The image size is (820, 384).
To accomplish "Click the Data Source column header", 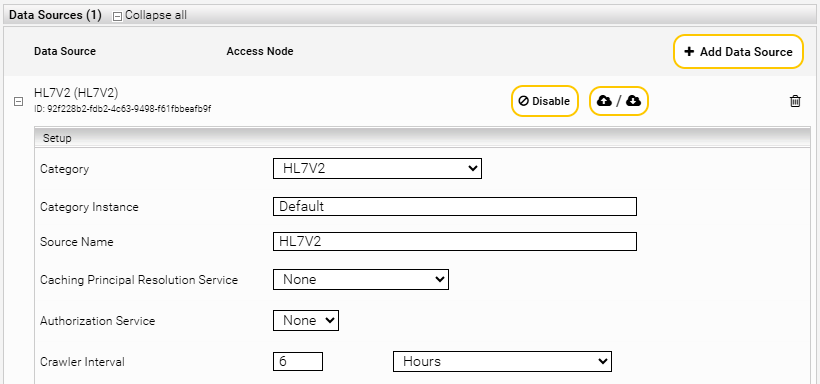I will point(65,51).
